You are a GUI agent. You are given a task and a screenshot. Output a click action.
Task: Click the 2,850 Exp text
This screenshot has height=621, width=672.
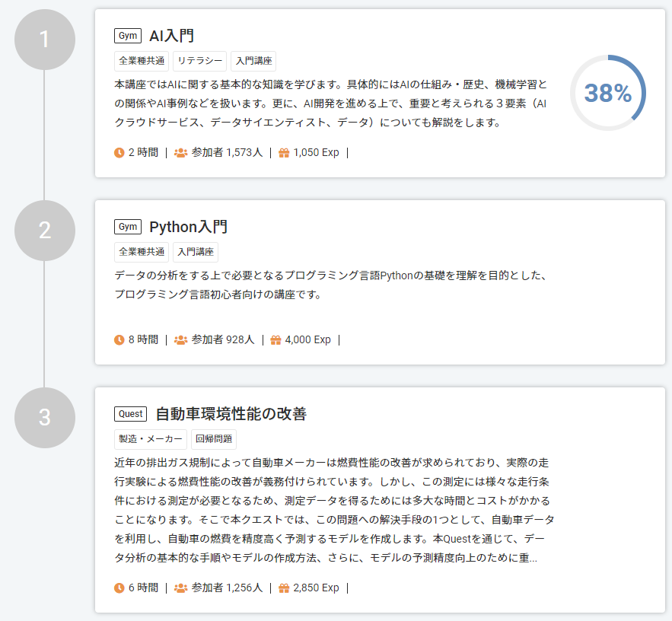[x=317, y=588]
